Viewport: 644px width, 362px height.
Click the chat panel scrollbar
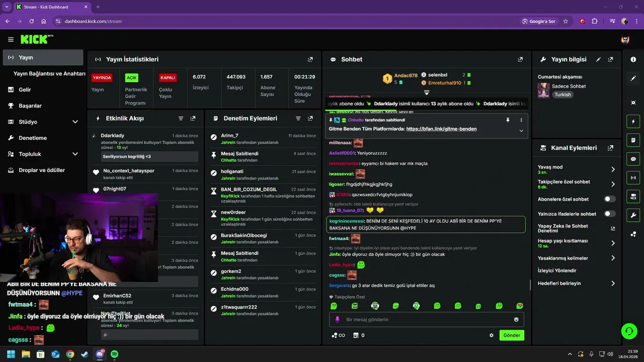[x=530, y=285]
